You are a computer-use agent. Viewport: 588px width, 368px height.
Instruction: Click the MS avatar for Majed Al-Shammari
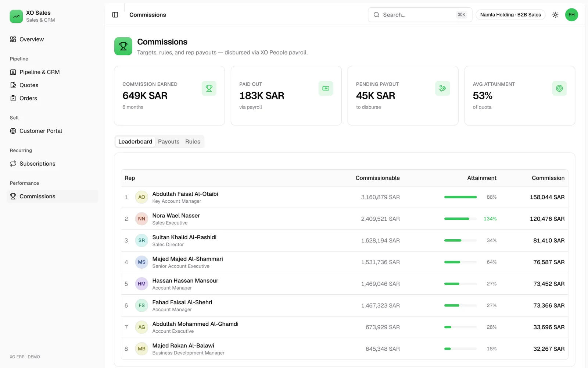[142, 262]
